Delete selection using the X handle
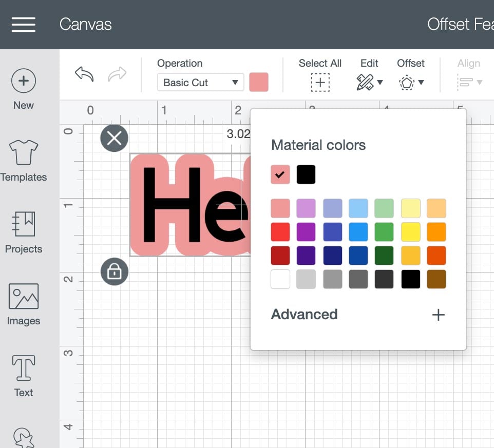The height and width of the screenshot is (448, 494). 114,138
